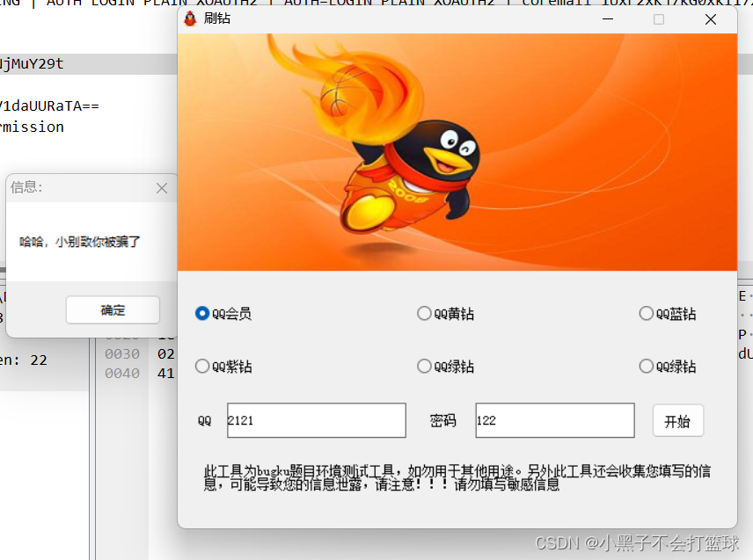Click the 'en: 22' text in background window
753x560 pixels.
pos(24,360)
